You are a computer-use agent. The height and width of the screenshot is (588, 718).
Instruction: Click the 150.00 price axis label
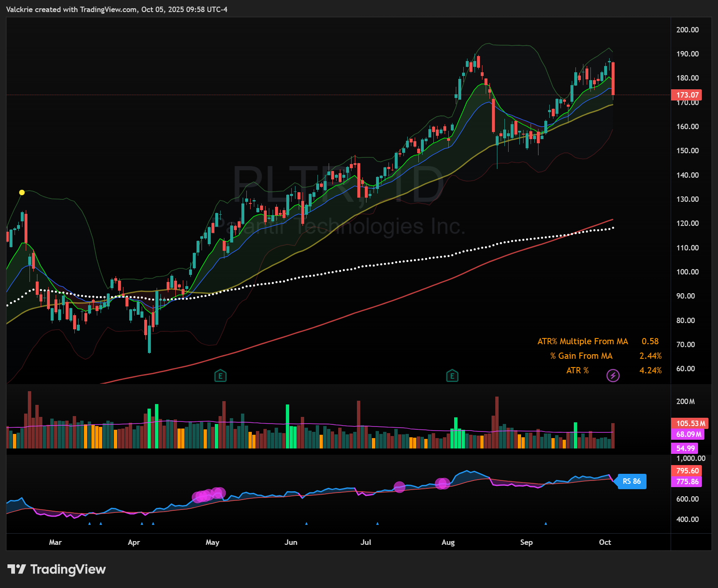[x=687, y=151]
